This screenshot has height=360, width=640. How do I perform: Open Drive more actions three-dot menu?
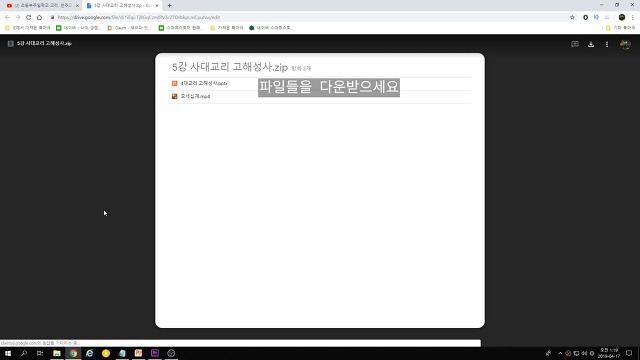click(x=607, y=44)
